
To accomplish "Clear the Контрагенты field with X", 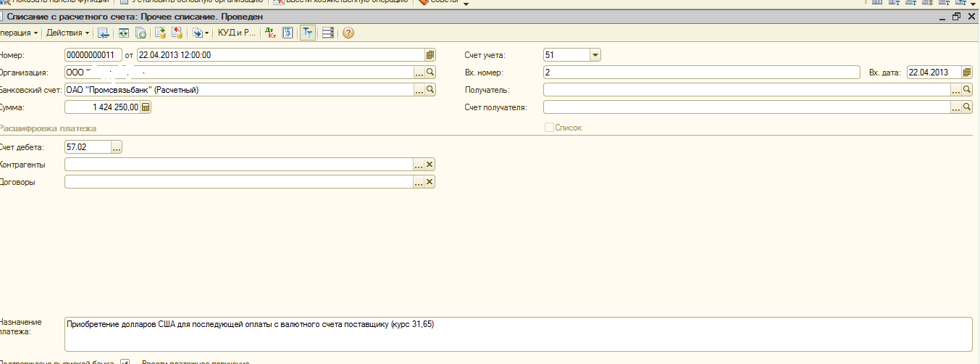I will click(430, 165).
